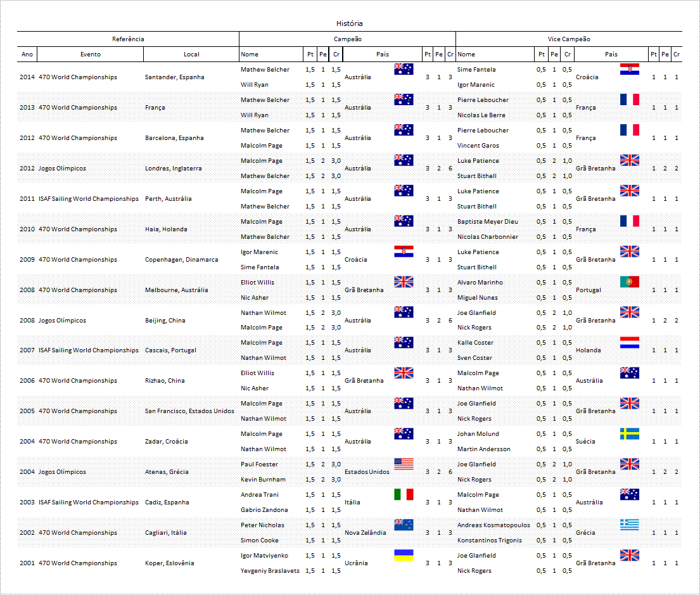
Task: Click the name Konstantinos Trigonis
Action: 489,540
